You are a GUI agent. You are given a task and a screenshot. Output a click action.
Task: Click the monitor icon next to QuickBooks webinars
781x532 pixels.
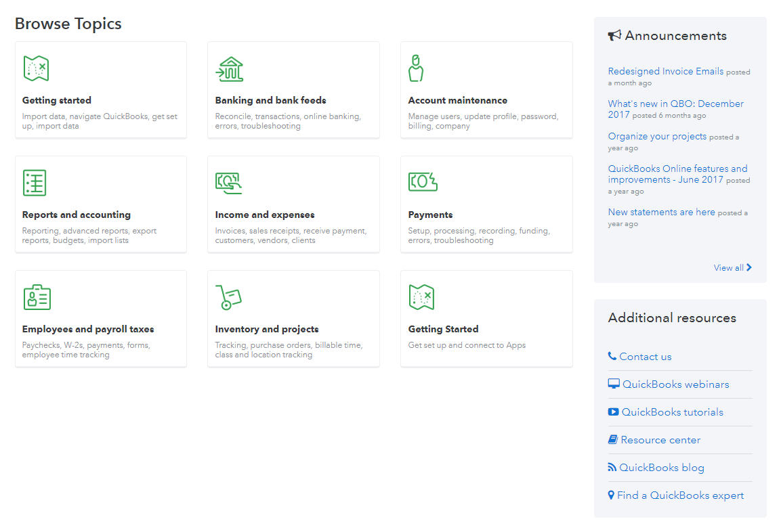click(x=614, y=384)
